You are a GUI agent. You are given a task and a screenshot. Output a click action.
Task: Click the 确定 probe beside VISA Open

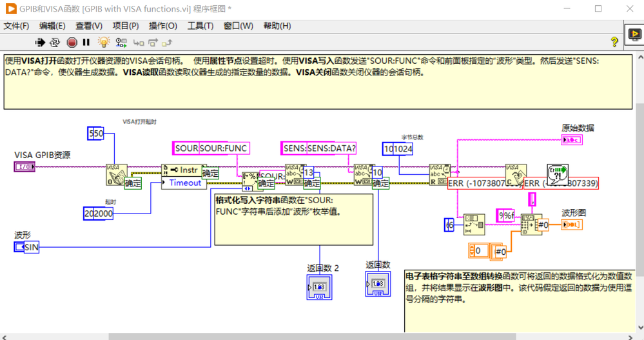pyautogui.click(x=133, y=183)
